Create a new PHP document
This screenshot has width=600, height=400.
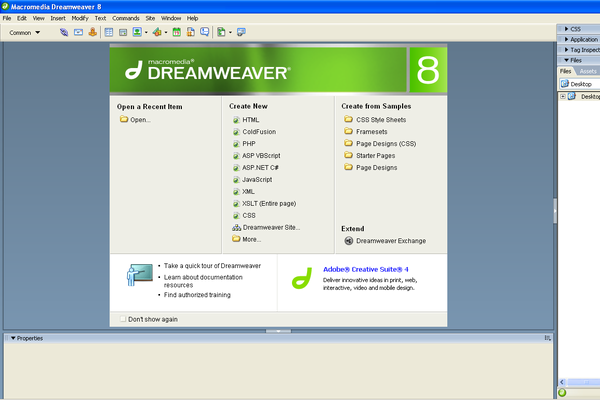pos(249,143)
